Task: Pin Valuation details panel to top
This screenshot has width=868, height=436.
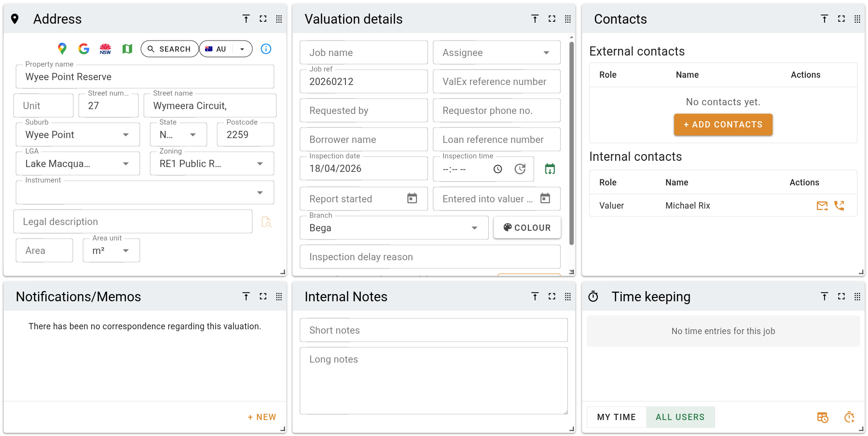Action: click(535, 19)
